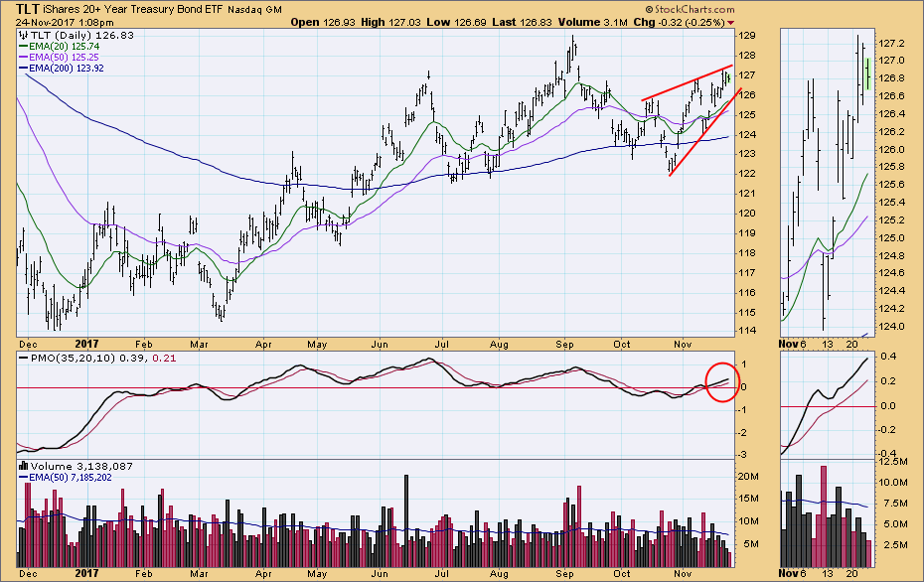Click the -0.2 label on the zoom PMO axis
This screenshot has height=582, width=924.
pos(887,430)
